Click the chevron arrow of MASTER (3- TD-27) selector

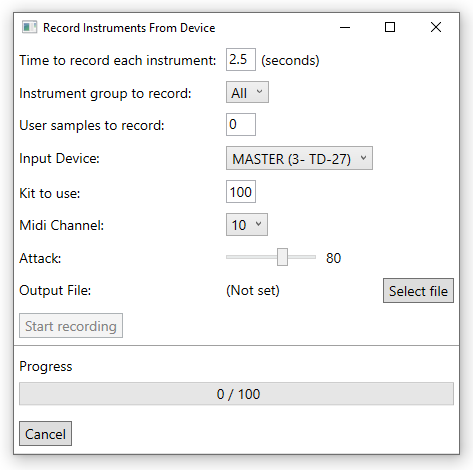pos(363,158)
